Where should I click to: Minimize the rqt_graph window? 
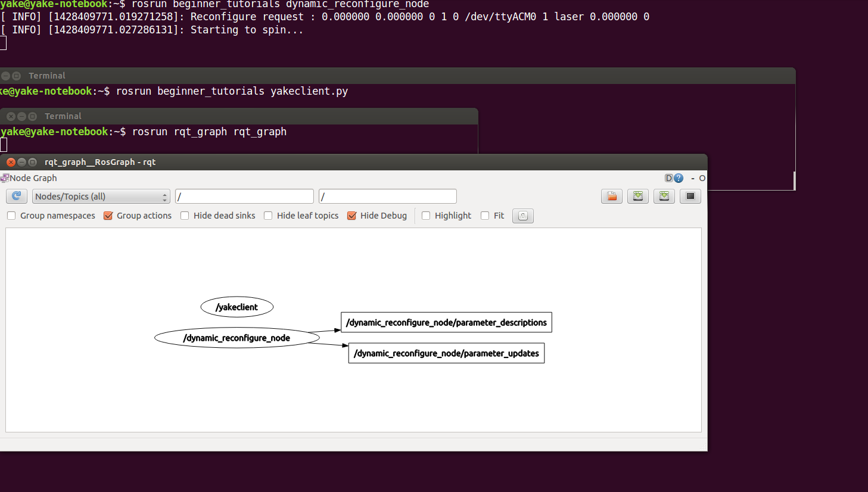[21, 162]
